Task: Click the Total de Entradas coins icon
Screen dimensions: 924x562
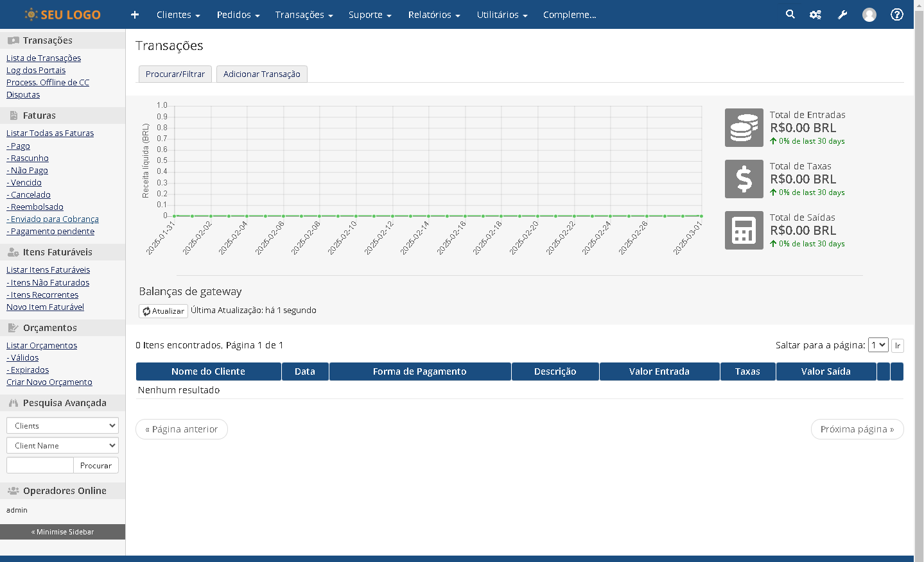Action: pos(744,128)
